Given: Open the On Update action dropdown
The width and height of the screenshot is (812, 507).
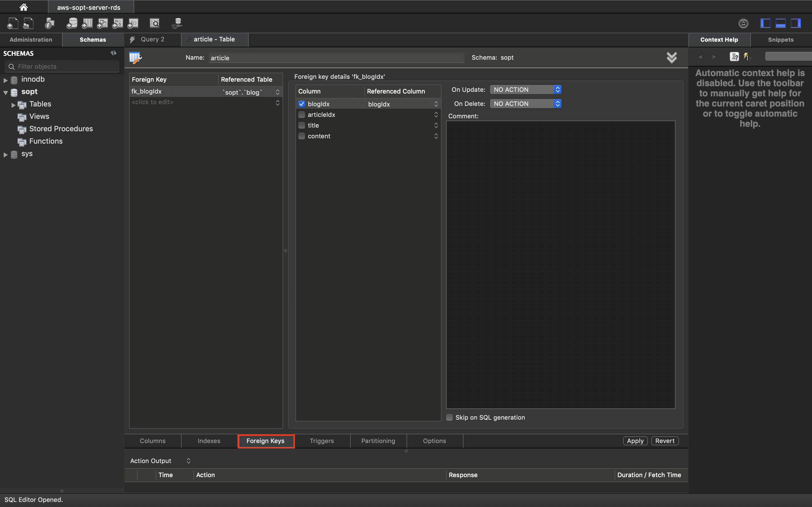Looking at the screenshot, I should tap(526, 90).
